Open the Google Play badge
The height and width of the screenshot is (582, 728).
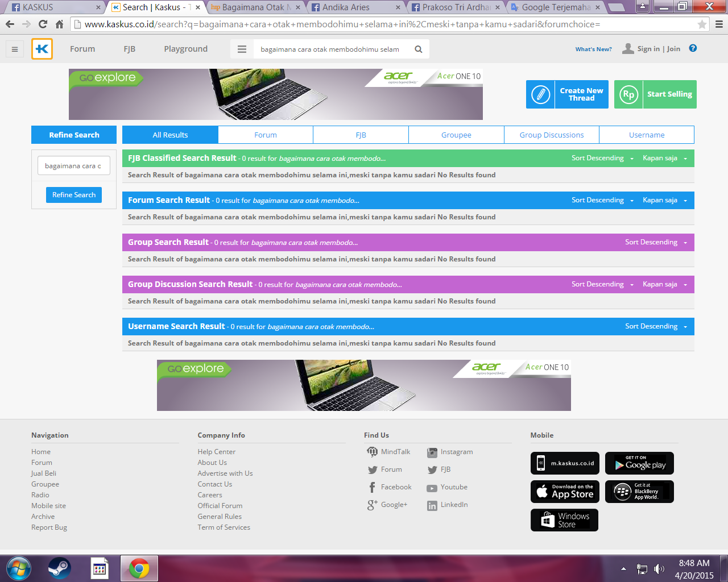pyautogui.click(x=639, y=463)
